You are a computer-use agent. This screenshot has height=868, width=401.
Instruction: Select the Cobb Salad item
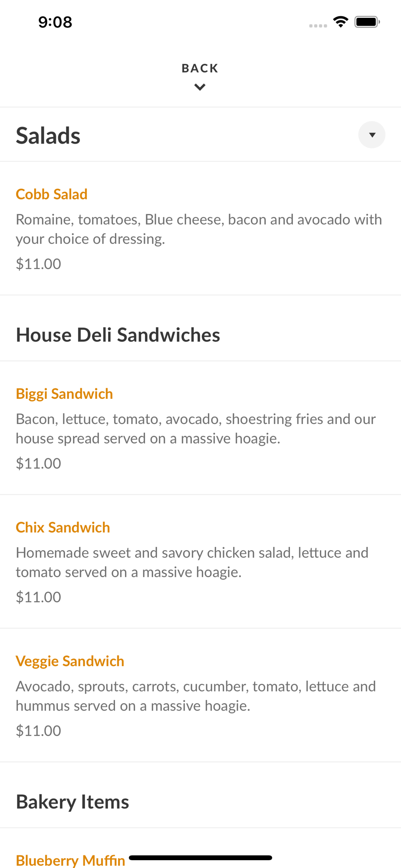[x=52, y=194]
